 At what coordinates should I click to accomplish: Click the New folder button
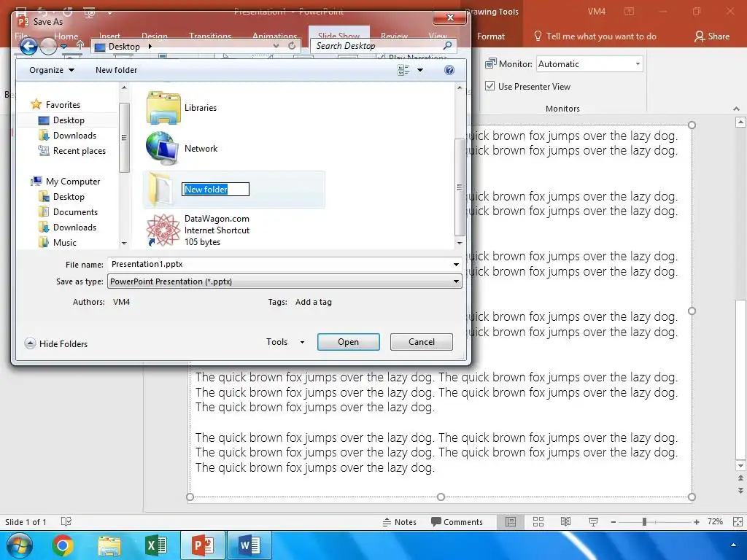(x=116, y=70)
